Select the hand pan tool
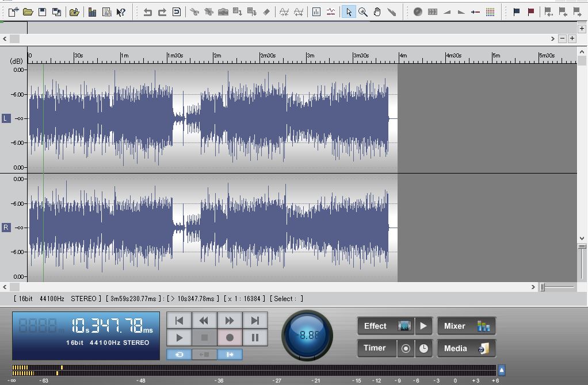The width and height of the screenshot is (588, 385). pyautogui.click(x=377, y=12)
